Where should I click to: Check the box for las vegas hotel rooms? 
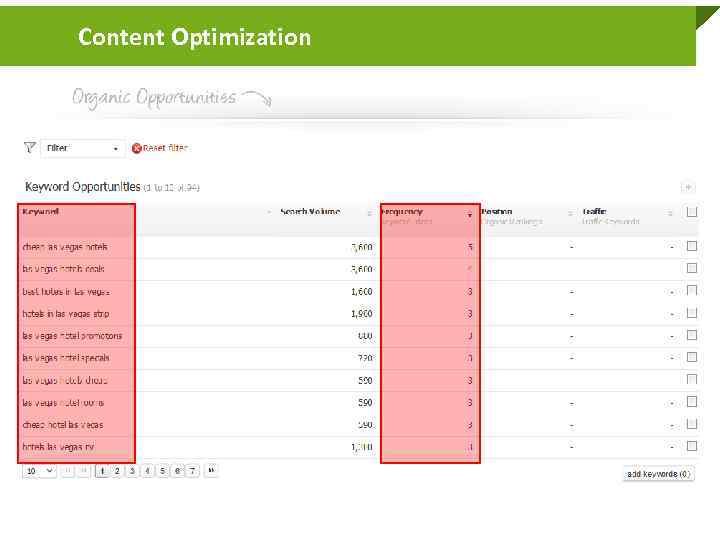click(692, 402)
